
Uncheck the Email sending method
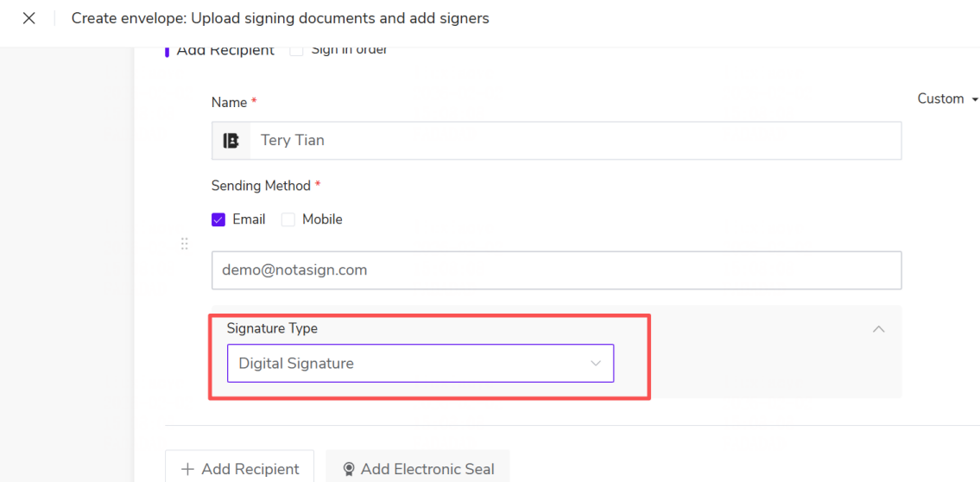[218, 219]
